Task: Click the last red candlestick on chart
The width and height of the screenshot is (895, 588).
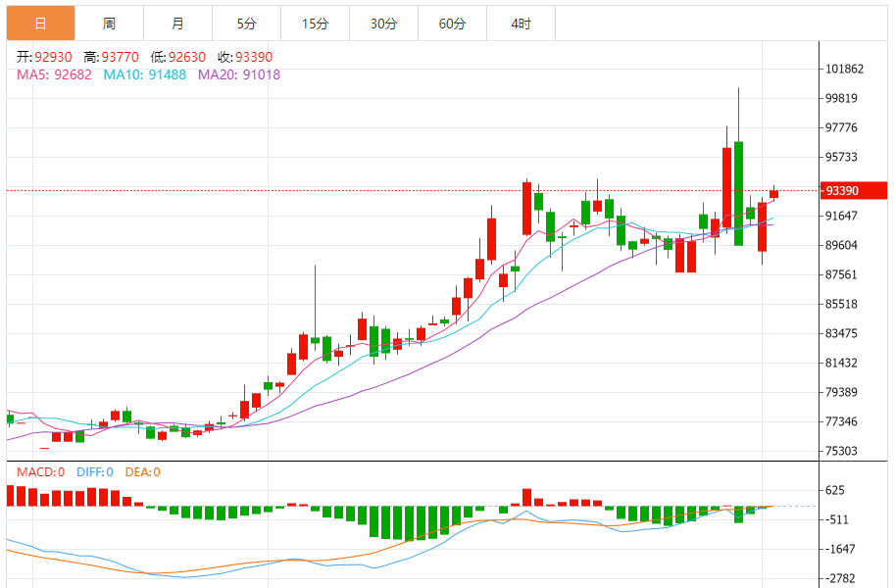Action: 773,193
